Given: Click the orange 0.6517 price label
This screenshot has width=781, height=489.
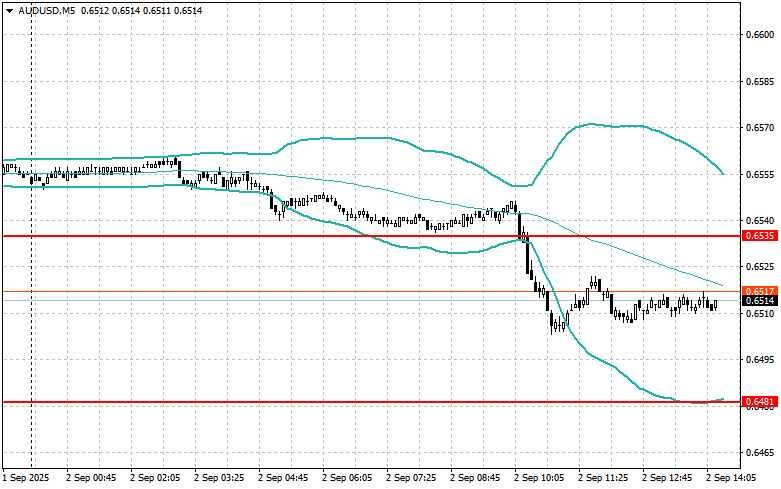Looking at the screenshot, I should click(760, 291).
